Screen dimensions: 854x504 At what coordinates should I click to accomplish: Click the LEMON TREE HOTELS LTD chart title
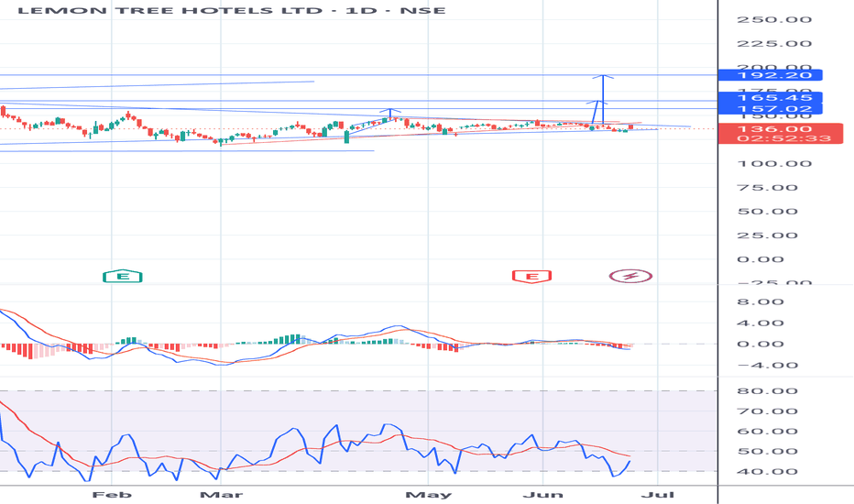point(232,10)
